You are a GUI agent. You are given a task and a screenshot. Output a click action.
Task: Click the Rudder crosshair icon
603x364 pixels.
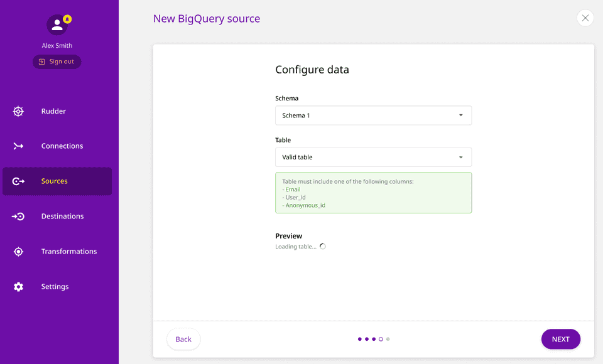(x=18, y=111)
